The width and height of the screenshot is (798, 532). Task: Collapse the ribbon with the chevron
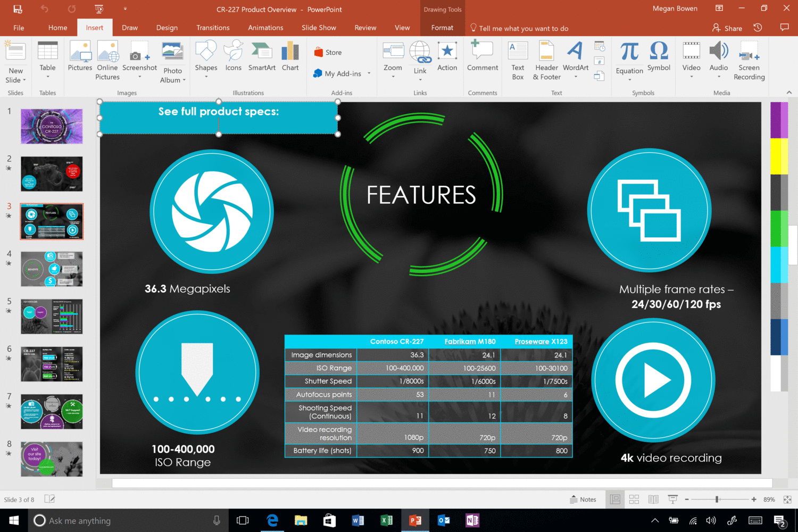tap(788, 92)
